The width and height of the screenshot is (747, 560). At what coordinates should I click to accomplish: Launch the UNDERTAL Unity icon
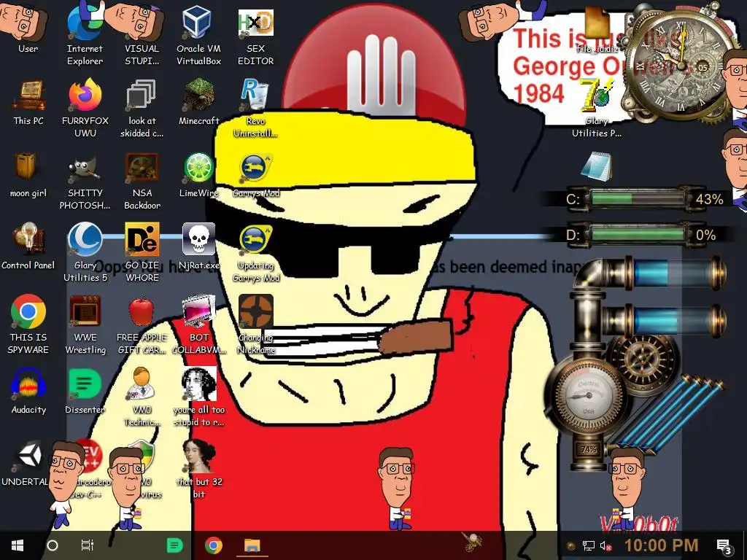click(x=26, y=463)
